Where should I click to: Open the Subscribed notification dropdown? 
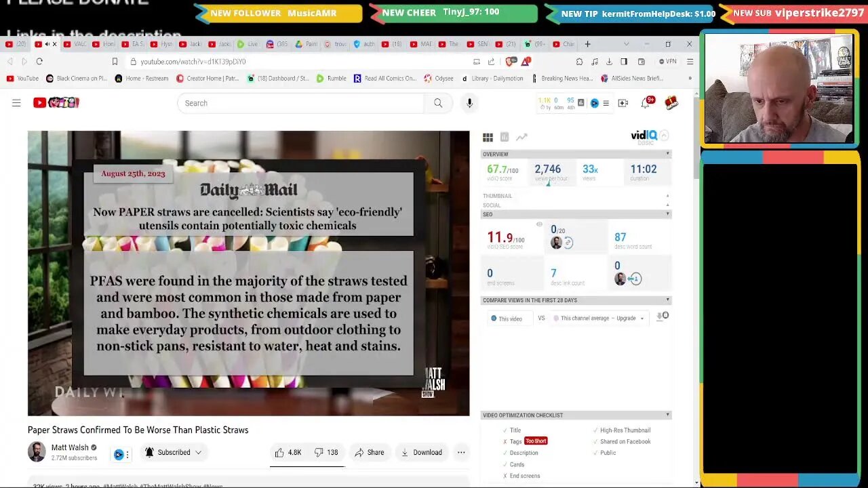point(173,452)
